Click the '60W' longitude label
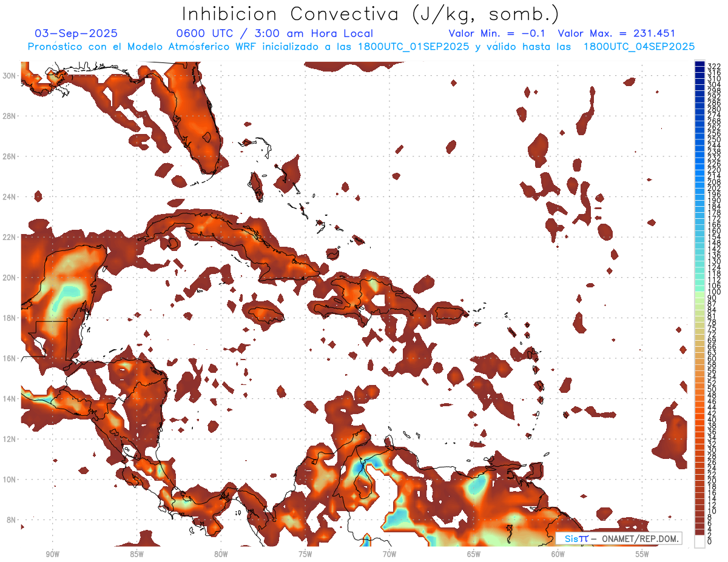Viewport: 728px width, 562px height. click(x=558, y=554)
